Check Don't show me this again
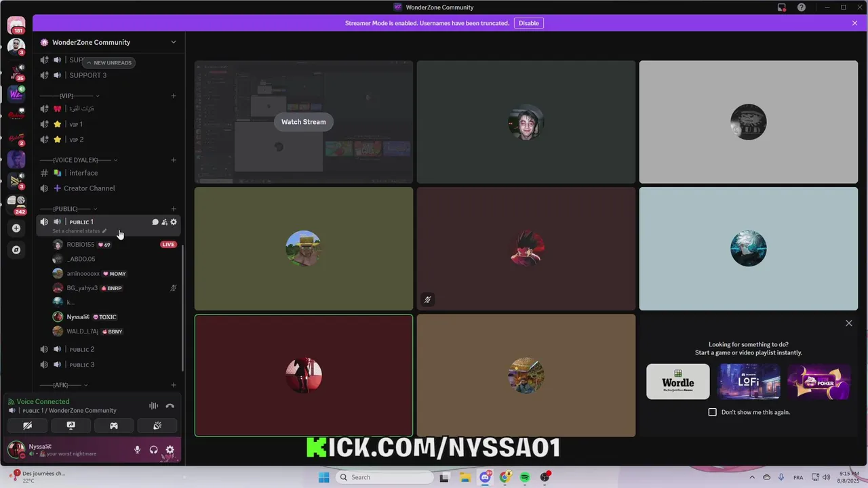This screenshot has height=488, width=868. coord(713,412)
